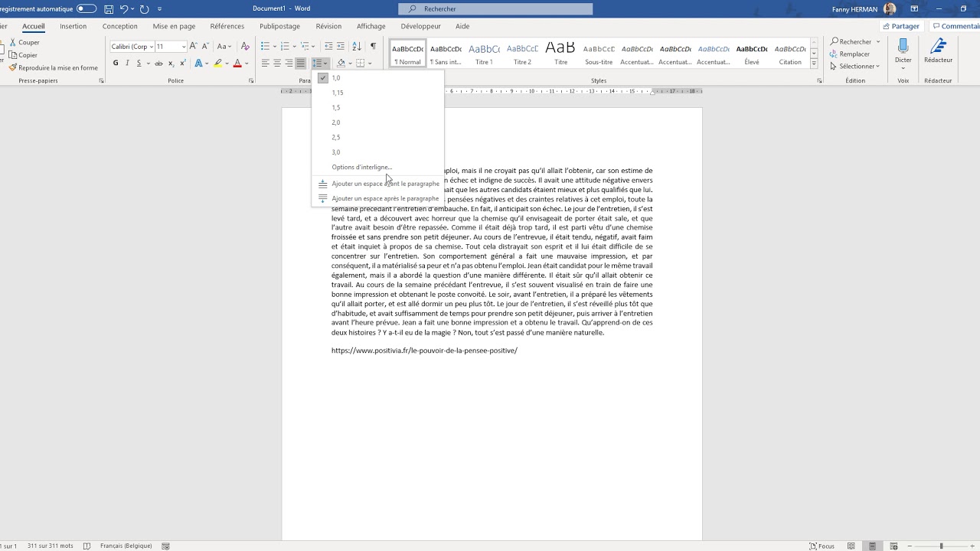Open Rédacteur editor pane
The width and height of the screenshot is (980, 551).
click(938, 51)
